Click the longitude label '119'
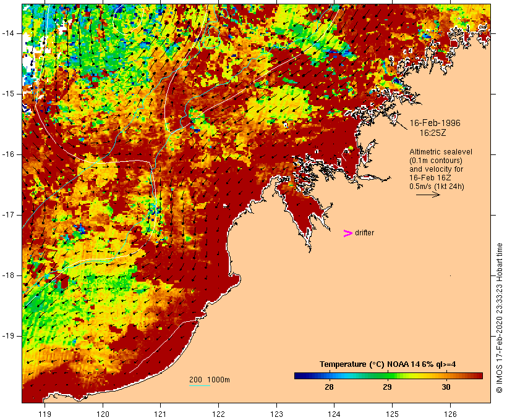 (x=45, y=414)
